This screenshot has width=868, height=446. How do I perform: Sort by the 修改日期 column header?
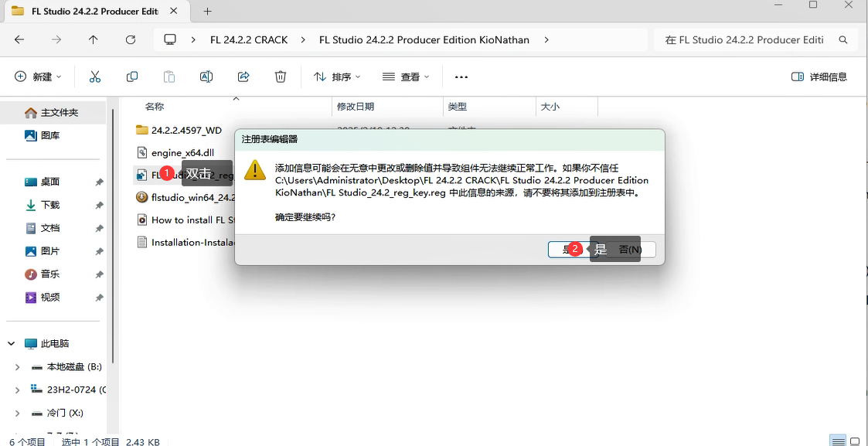(x=356, y=107)
